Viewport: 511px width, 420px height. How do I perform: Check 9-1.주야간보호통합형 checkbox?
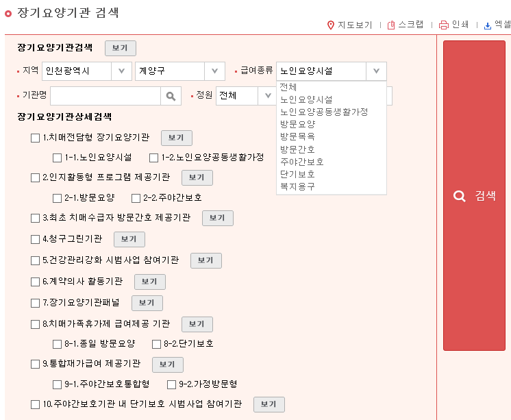coord(57,384)
